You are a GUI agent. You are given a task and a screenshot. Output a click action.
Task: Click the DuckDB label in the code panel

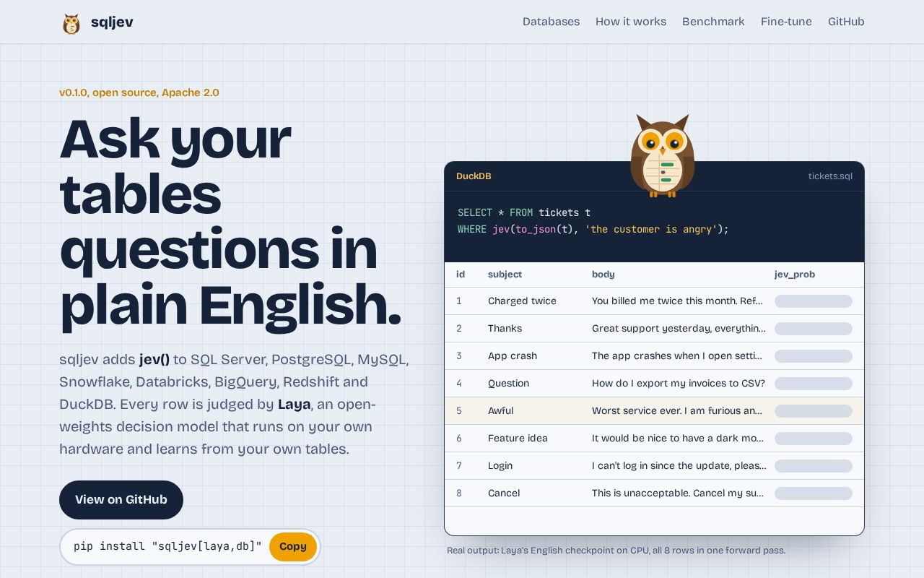474,176
